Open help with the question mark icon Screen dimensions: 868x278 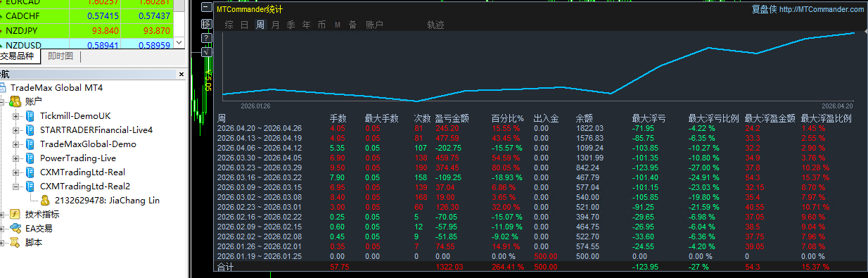tap(206, 38)
